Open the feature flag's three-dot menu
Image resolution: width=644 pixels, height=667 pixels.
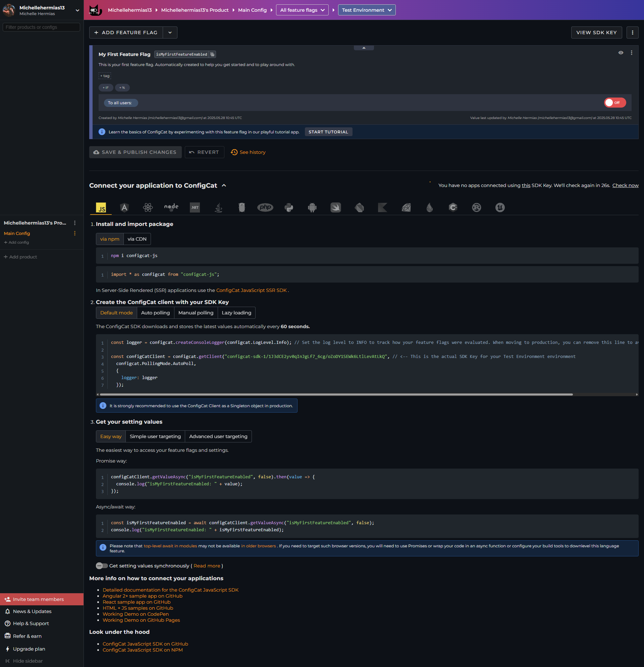631,53
